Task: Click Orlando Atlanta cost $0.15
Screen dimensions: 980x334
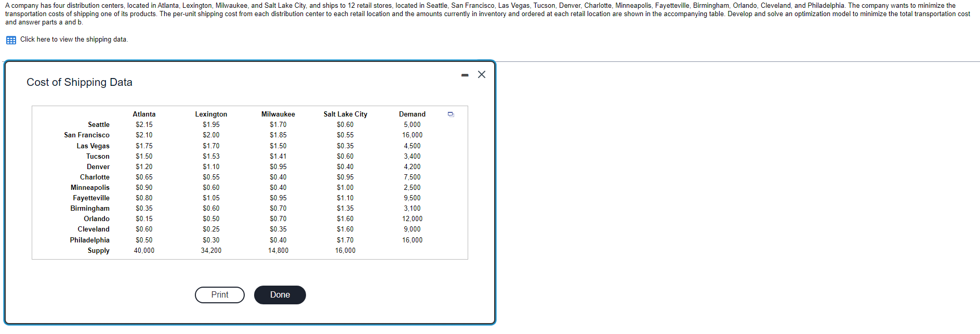Action: pos(144,219)
